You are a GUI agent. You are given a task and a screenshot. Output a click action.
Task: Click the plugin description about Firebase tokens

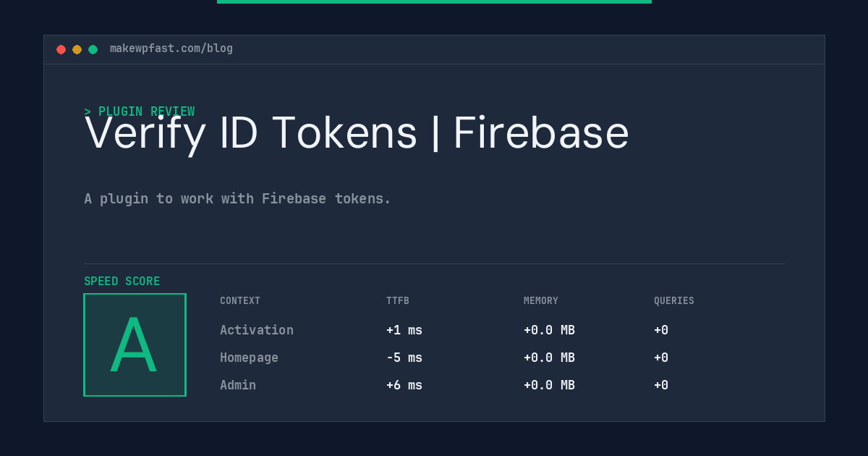(x=237, y=198)
